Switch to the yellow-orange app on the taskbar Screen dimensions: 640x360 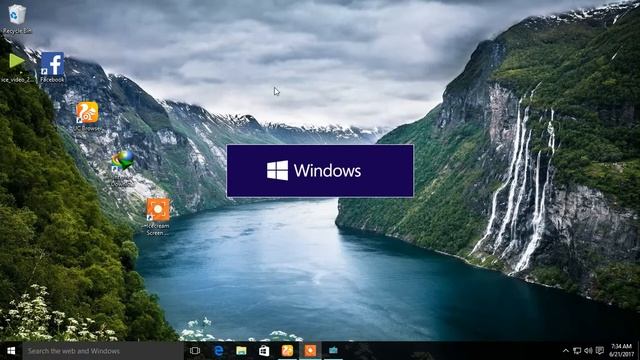[x=287, y=351]
